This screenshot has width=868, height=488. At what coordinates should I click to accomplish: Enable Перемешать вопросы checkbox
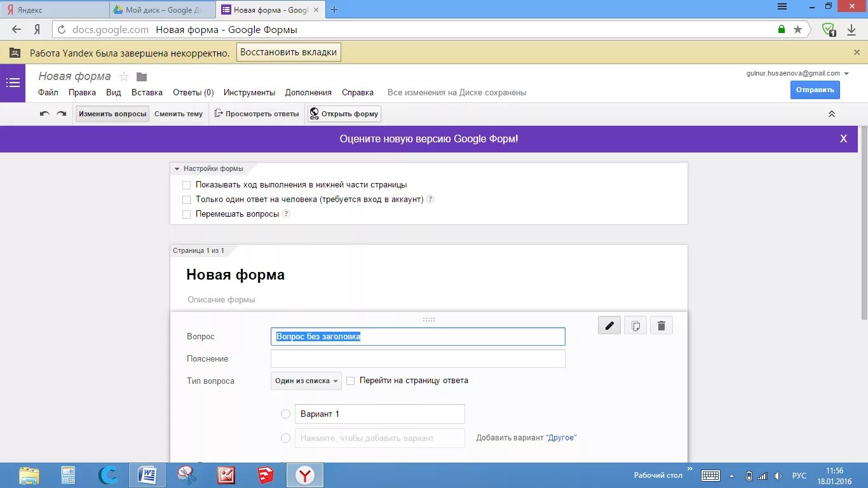pyautogui.click(x=186, y=214)
